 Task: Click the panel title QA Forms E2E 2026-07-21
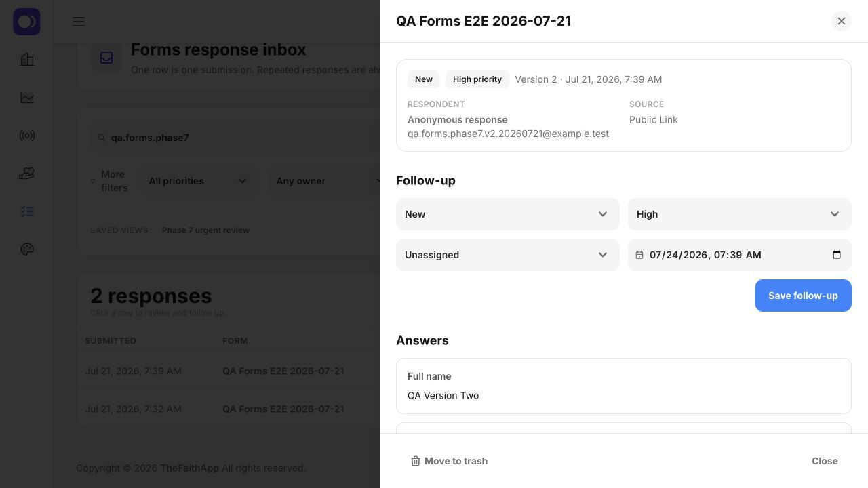(x=484, y=21)
